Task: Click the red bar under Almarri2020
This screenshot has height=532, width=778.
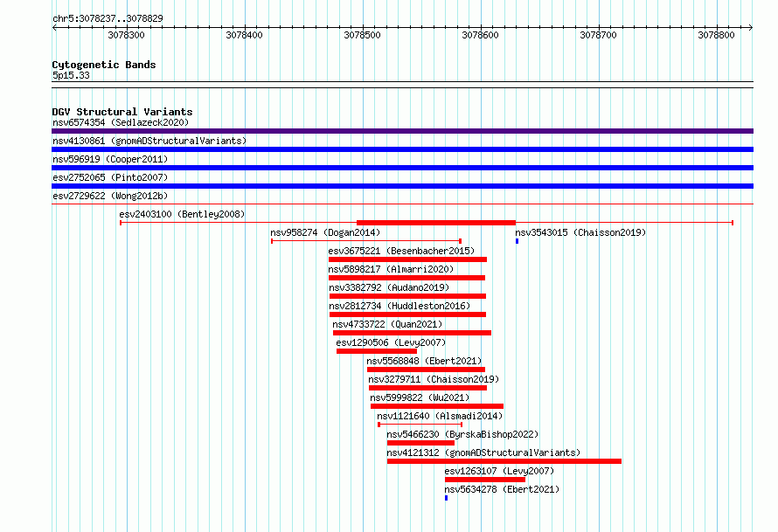Action: (x=406, y=278)
